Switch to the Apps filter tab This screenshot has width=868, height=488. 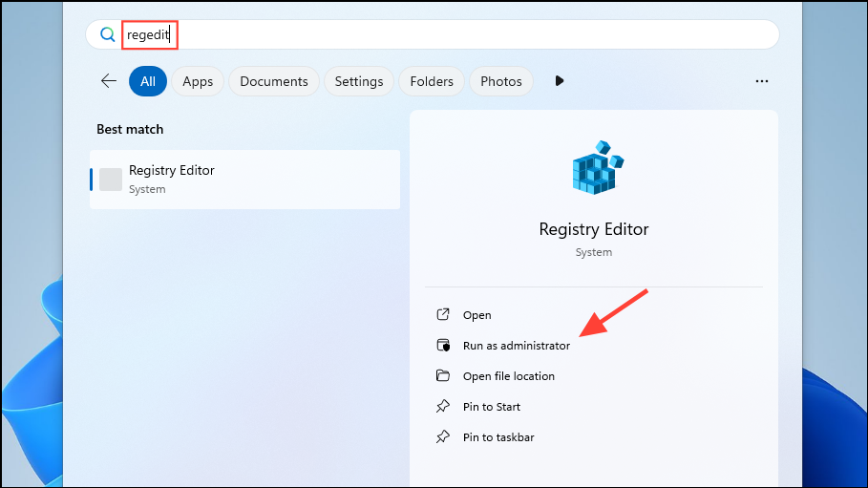[x=198, y=81]
